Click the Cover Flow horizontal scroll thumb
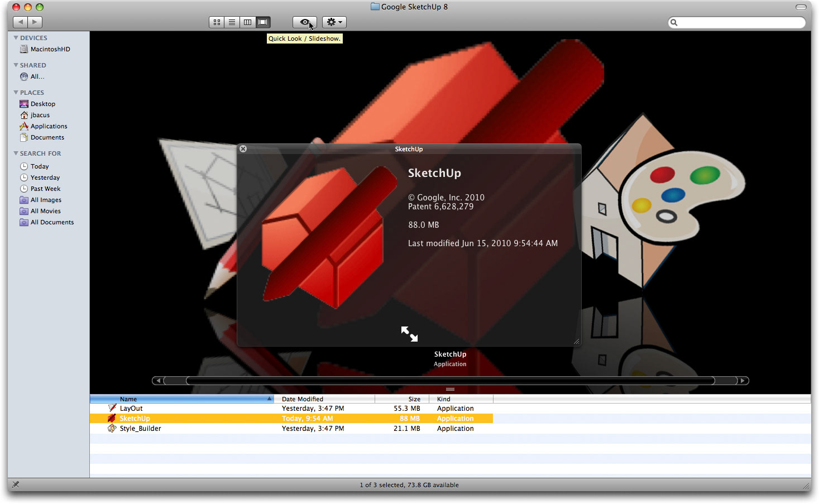 pos(450,381)
